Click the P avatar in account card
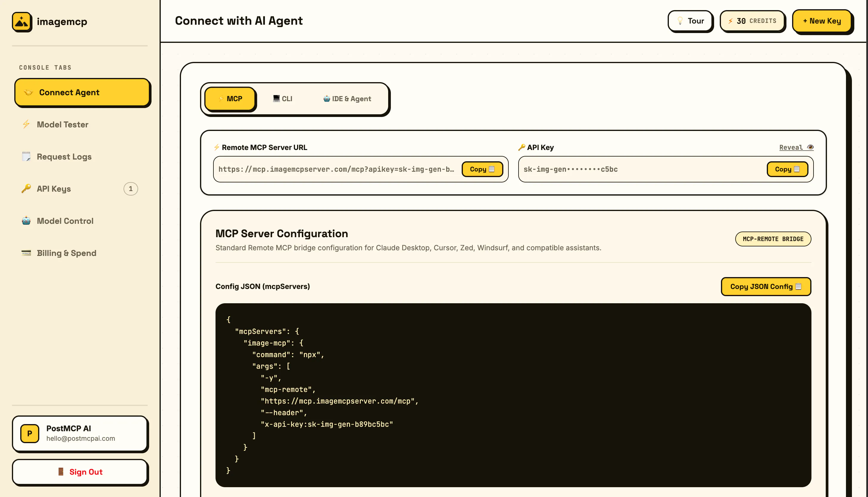This screenshot has width=868, height=497. tap(30, 434)
